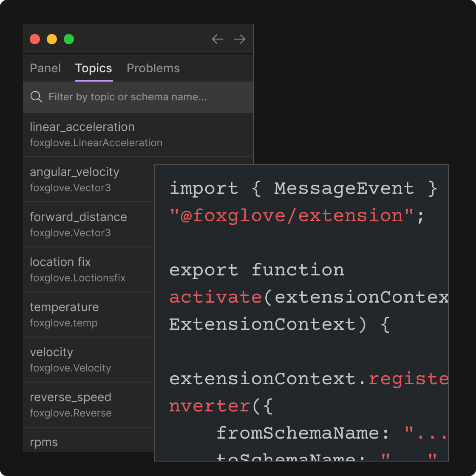Maximize window using the green button
476x476 pixels.
tap(69, 40)
